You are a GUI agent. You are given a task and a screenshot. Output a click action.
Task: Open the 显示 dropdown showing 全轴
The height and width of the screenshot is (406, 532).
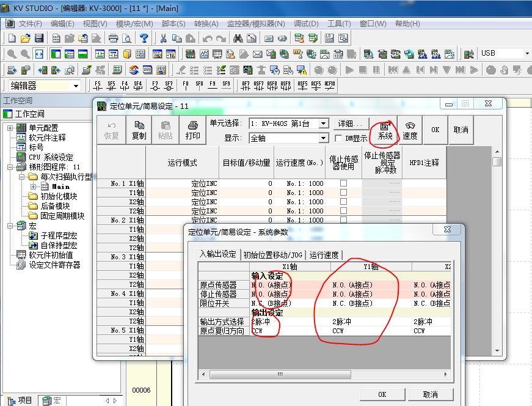tap(324, 138)
